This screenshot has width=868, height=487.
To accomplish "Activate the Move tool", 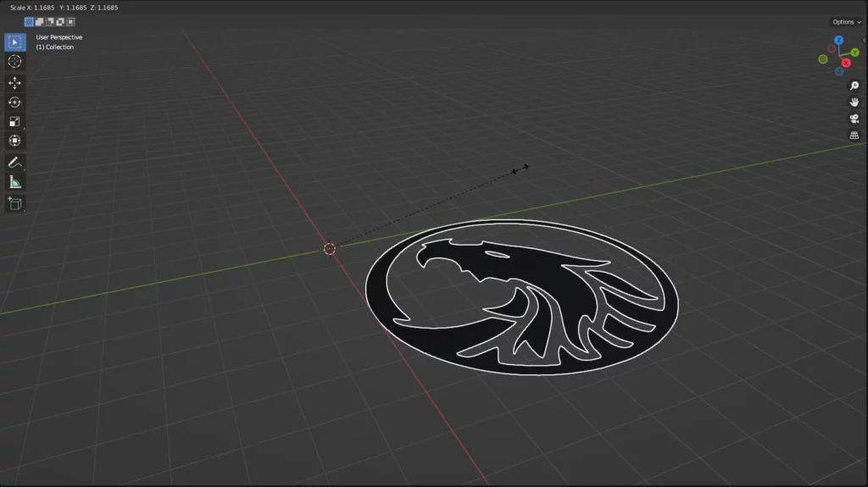I will click(15, 83).
